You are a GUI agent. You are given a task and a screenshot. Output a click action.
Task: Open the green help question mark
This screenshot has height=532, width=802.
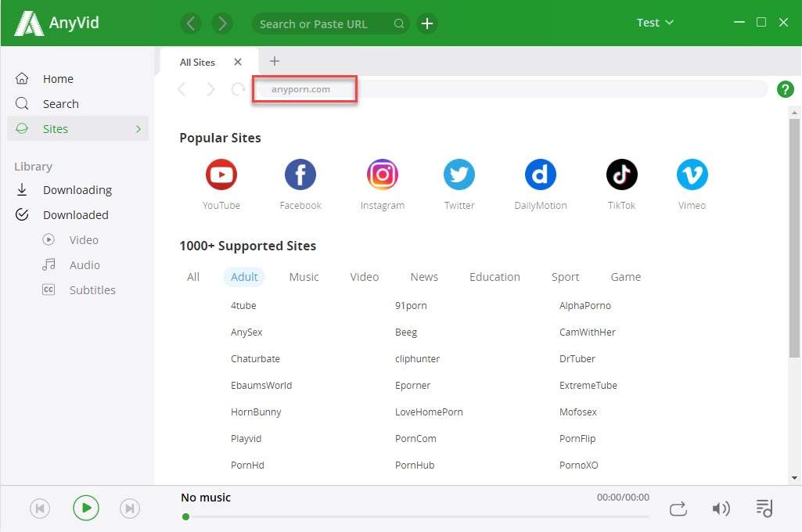click(785, 89)
